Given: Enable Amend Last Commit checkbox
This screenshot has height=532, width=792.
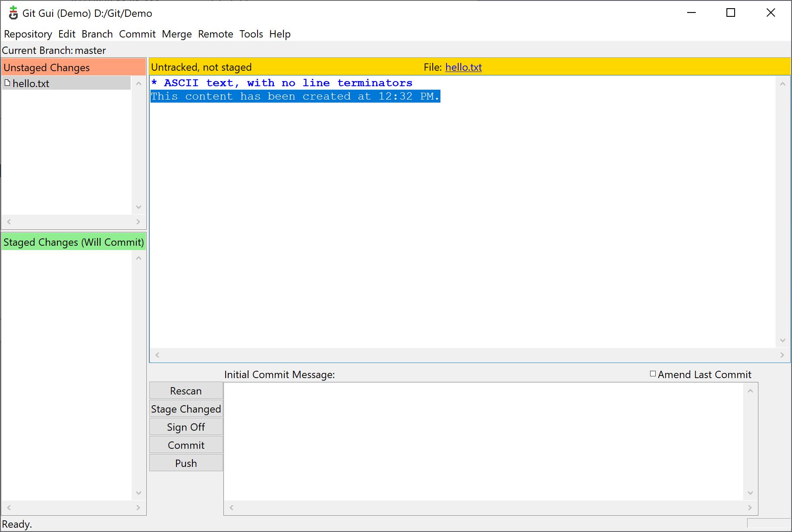Looking at the screenshot, I should coord(653,374).
